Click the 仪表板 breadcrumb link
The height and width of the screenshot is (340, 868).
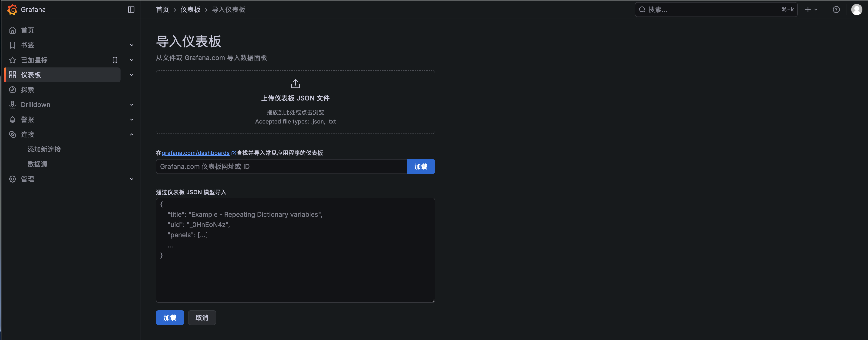point(190,10)
